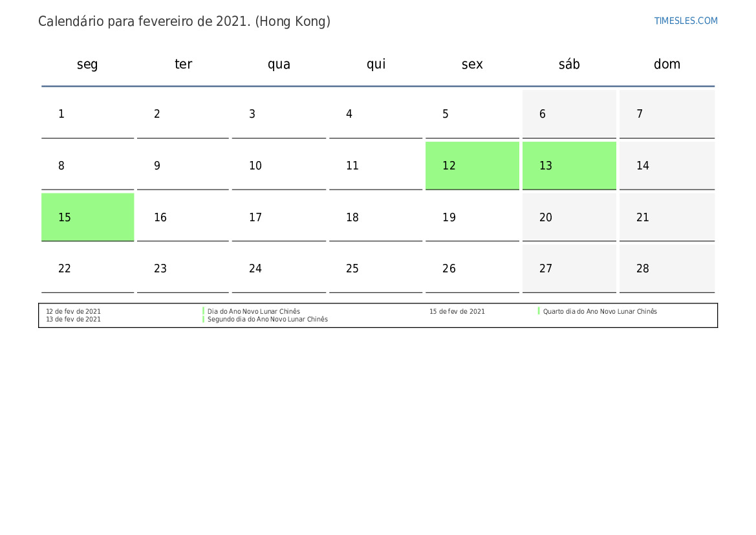Click day 9 in the calendar
Screen dimensions: 756x535
pyautogui.click(x=183, y=166)
